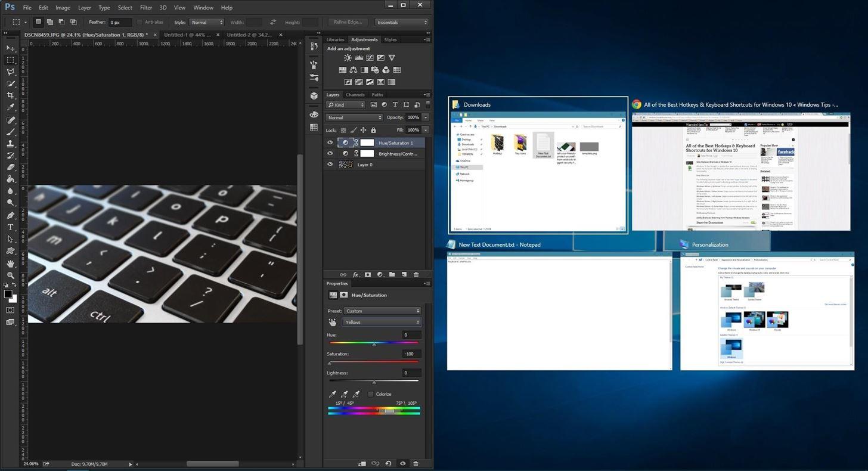Click the Hue slider handle
Viewport: 868px width, 471px height.
click(x=374, y=344)
